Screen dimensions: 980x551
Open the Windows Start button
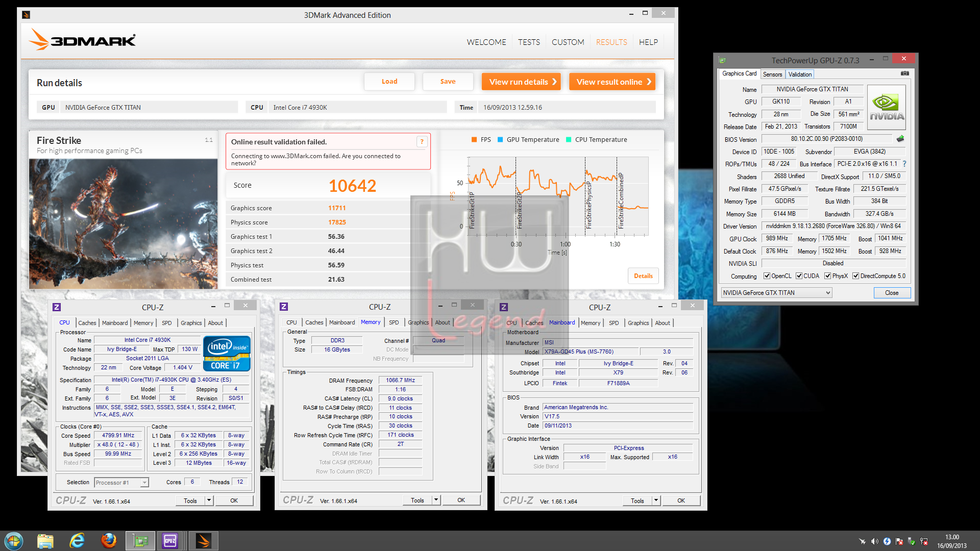[x=14, y=541]
